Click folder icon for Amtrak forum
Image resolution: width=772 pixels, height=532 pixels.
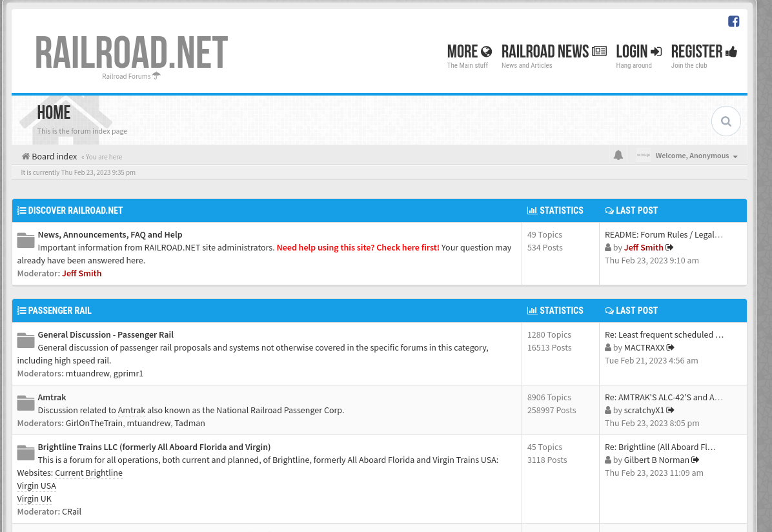[x=26, y=402]
